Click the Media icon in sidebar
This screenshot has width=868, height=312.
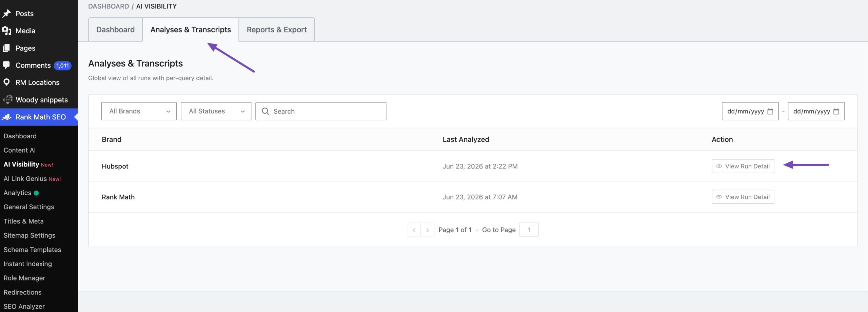(x=6, y=31)
